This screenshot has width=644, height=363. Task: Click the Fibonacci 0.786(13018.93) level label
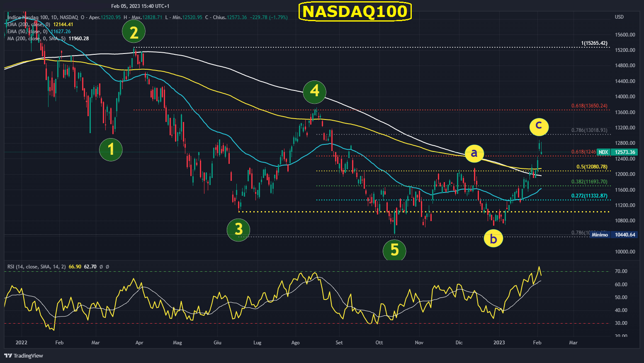[589, 130]
